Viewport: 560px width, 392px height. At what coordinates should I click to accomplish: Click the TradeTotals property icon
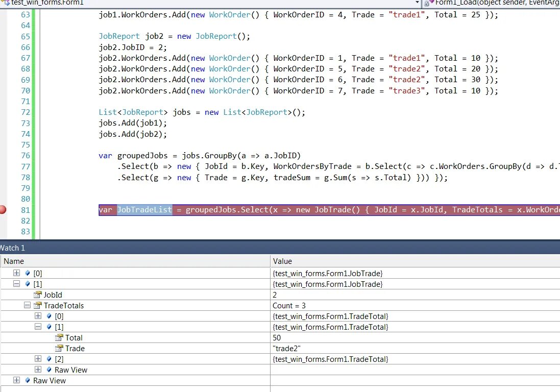37,305
